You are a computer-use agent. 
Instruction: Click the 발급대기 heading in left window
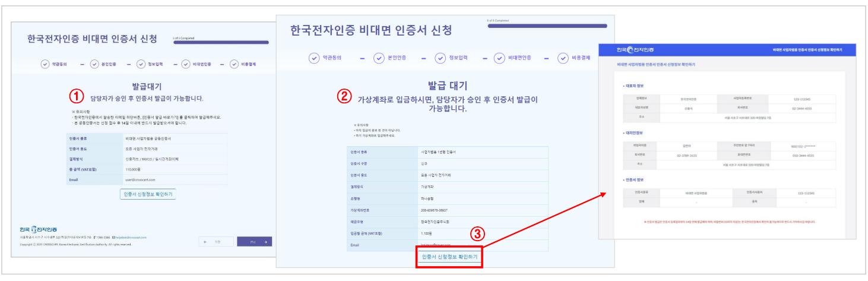147,86
